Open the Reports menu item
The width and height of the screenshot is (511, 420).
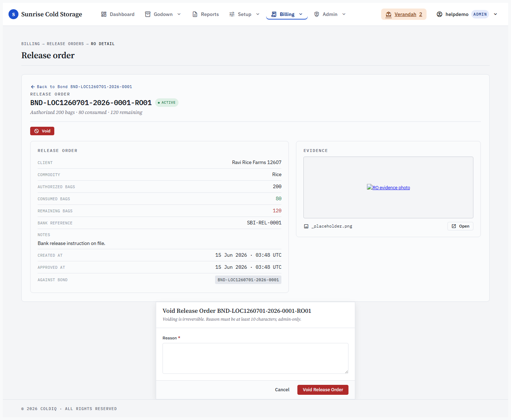[x=205, y=14]
